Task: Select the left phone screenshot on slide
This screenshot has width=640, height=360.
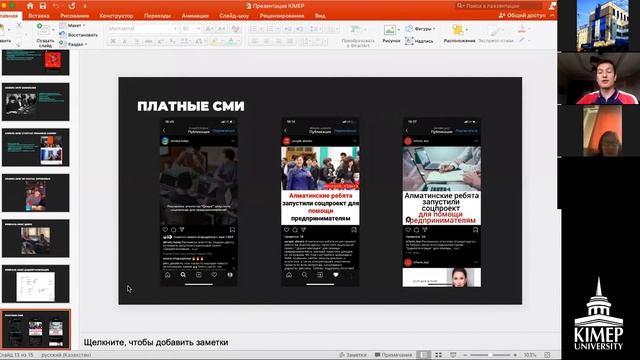Action: (199, 202)
